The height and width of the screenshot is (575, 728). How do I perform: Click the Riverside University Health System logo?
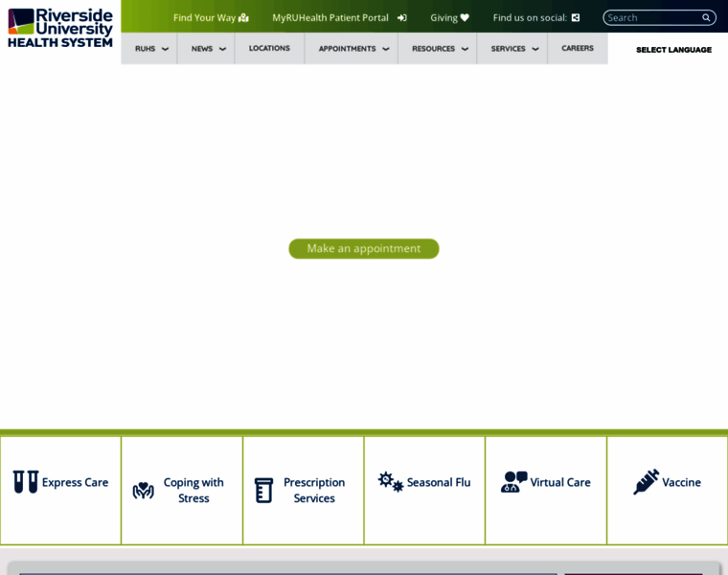[x=60, y=27]
